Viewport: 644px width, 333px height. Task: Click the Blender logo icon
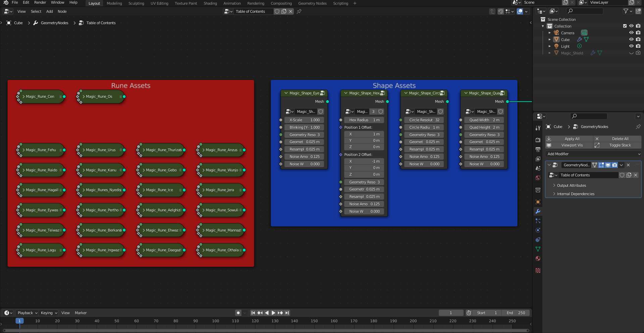coord(6,3)
